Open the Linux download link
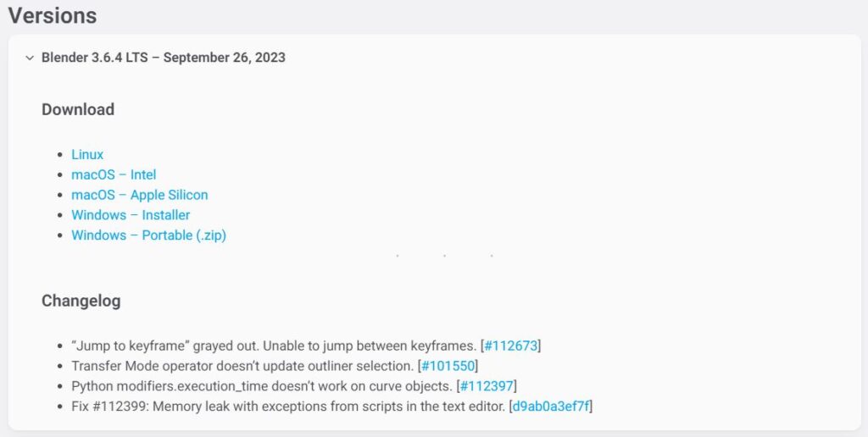The width and height of the screenshot is (868, 437). coord(87,155)
